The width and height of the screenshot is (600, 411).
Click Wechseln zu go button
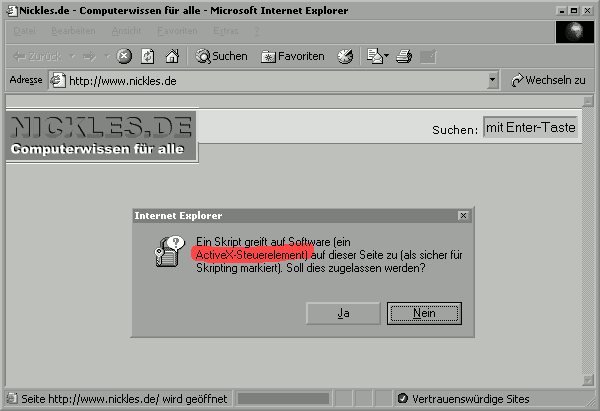[x=548, y=80]
